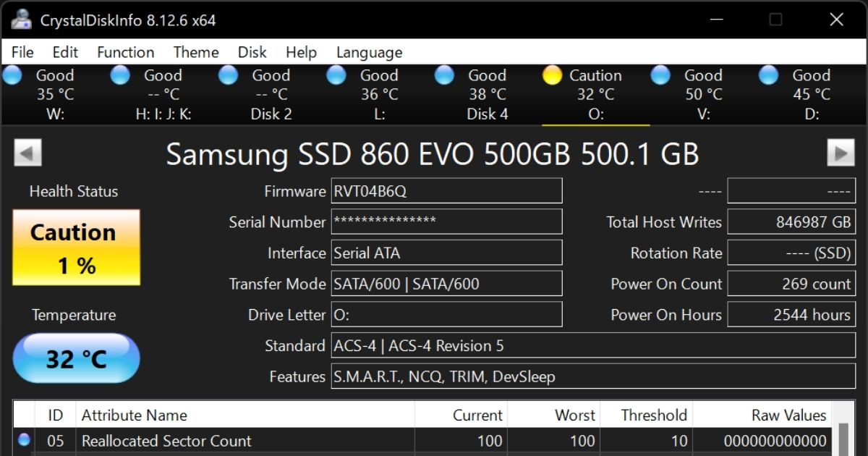The image size is (868, 456).
Task: Select the Reallocated Sector Count attribute name
Action: tap(166, 441)
